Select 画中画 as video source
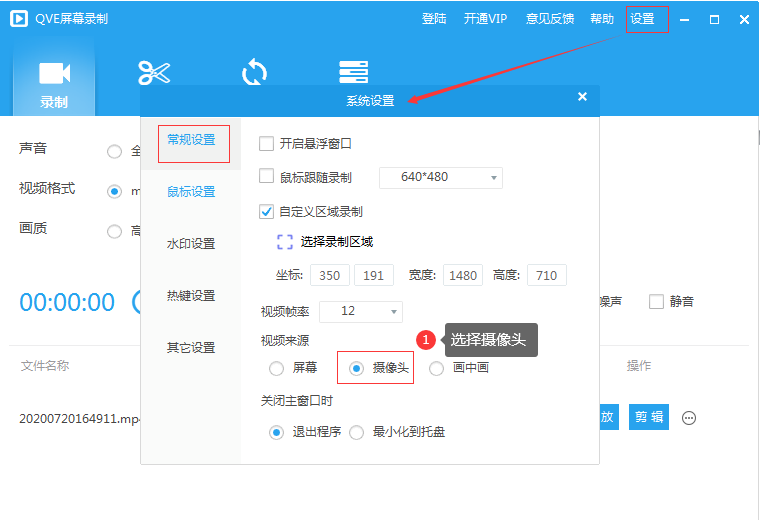Image resolution: width=760 pixels, height=520 pixels. click(x=437, y=368)
